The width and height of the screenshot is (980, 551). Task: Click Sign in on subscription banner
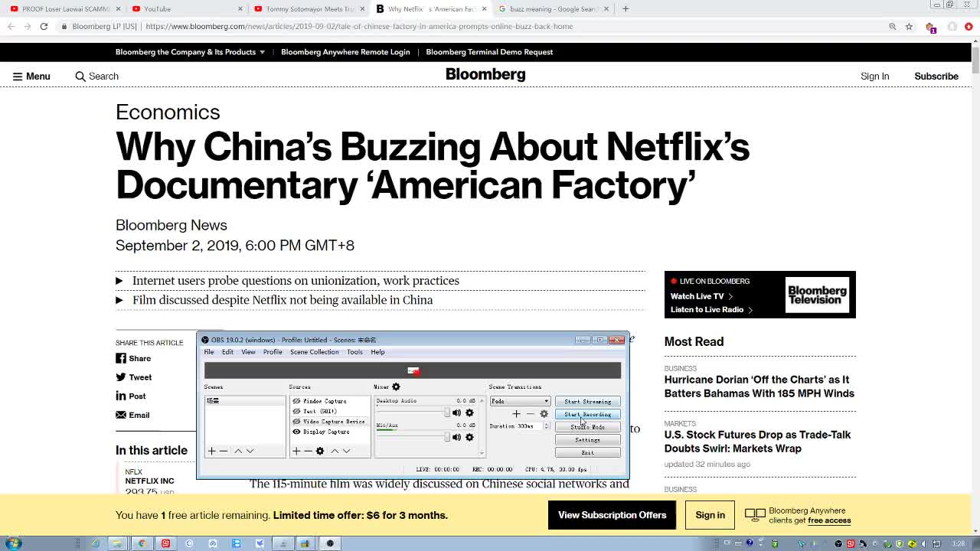710,515
